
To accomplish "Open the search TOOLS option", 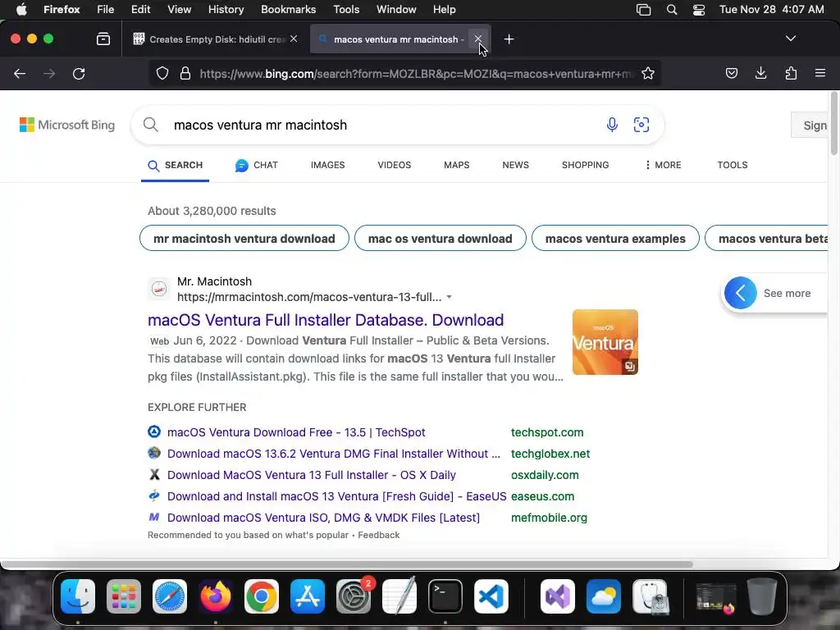I will pos(733,165).
